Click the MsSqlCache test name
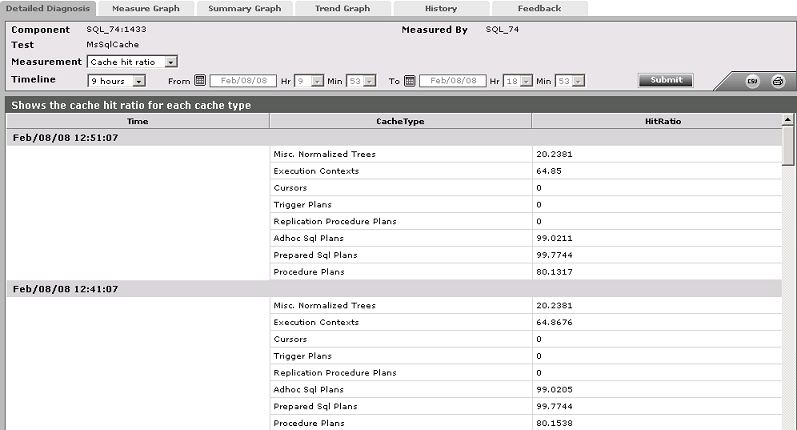The image size is (797, 430). 112,44
